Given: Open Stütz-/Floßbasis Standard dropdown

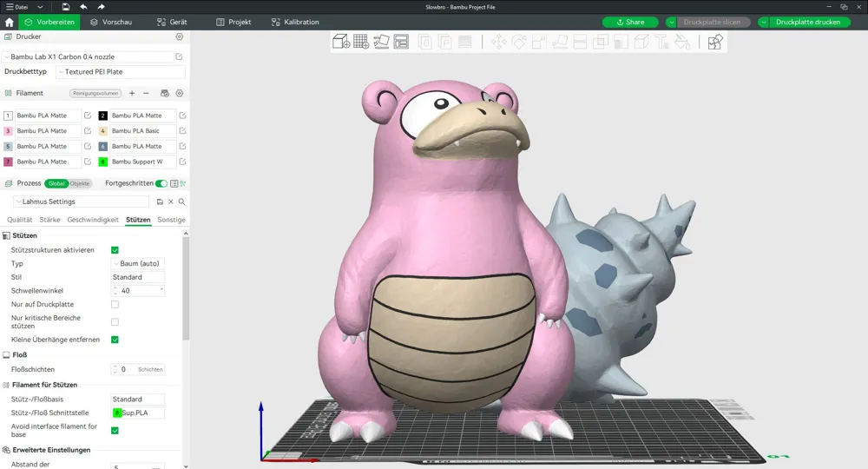Looking at the screenshot, I should point(138,400).
